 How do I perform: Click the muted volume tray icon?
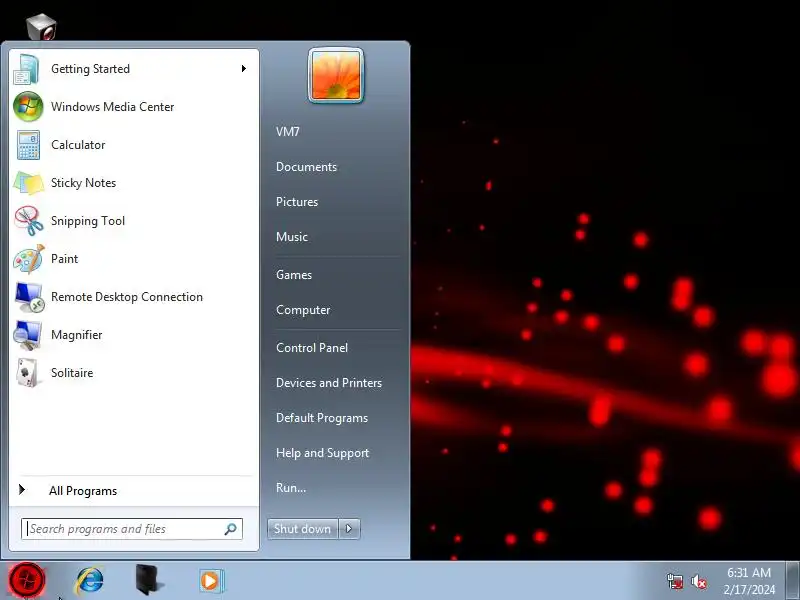pyautogui.click(x=698, y=581)
